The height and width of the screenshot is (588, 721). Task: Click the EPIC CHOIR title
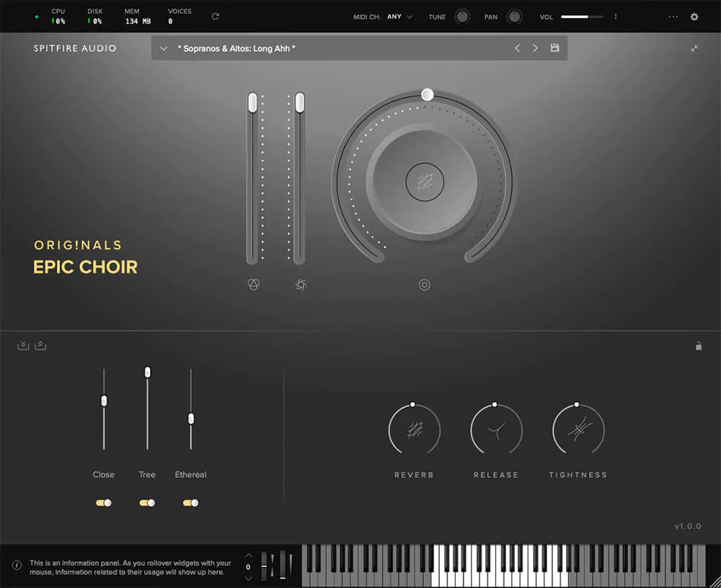coord(86,267)
